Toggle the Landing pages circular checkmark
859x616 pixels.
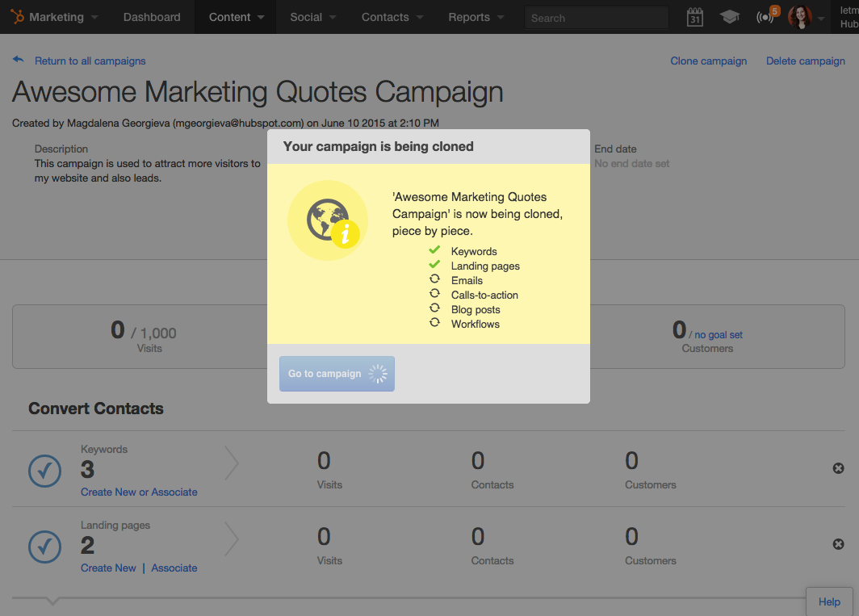point(45,547)
